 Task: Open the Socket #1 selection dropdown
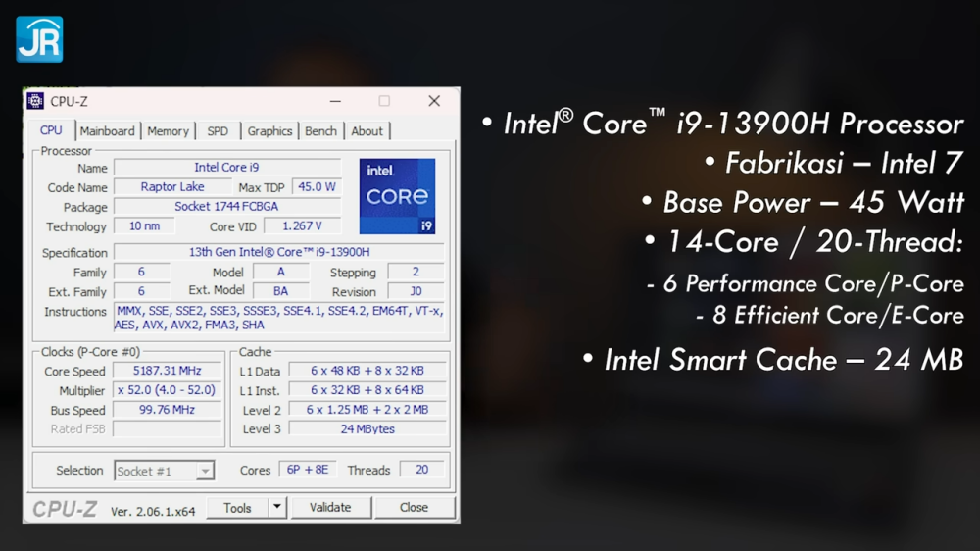point(165,471)
